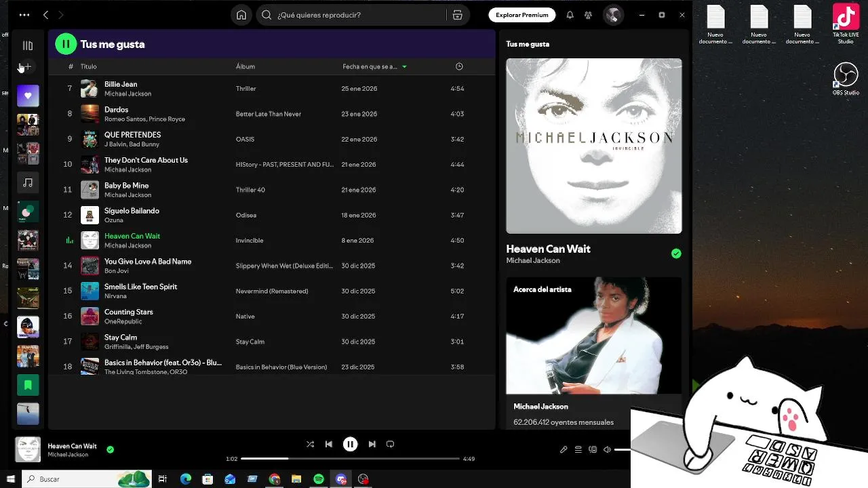Image resolution: width=868 pixels, height=488 pixels.
Task: Sort by the Título column header
Action: coord(88,66)
